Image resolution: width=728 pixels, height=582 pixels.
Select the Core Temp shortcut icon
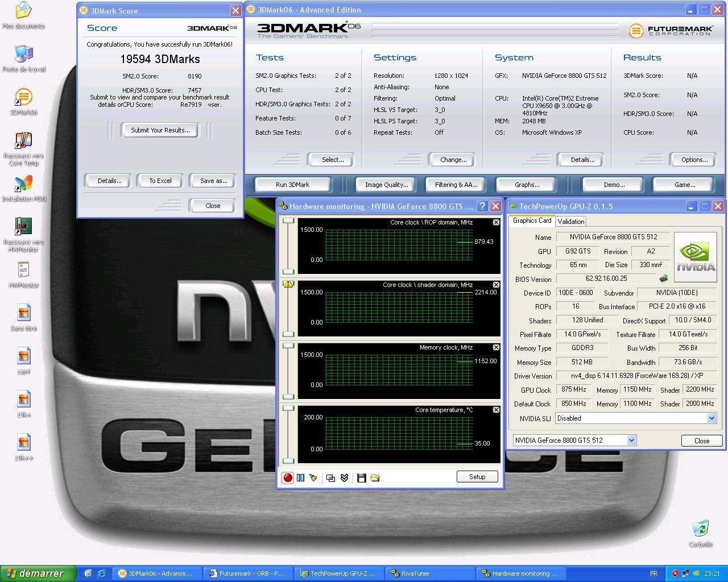coord(23,149)
